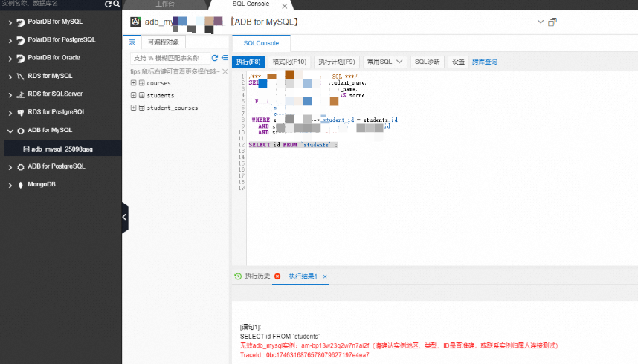Click SELECT id FROM students editor line
This screenshot has height=364, width=638.
pos(293,145)
